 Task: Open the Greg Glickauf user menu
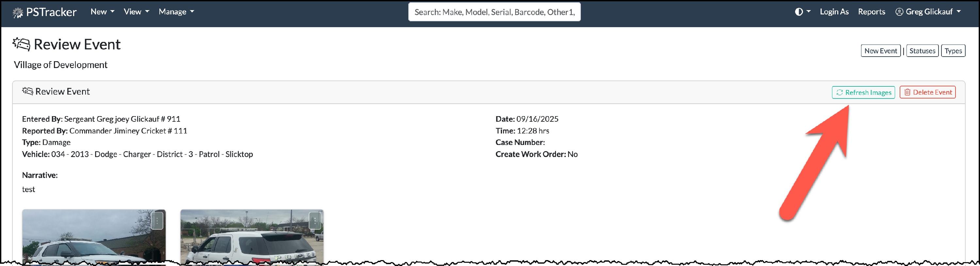coord(928,12)
